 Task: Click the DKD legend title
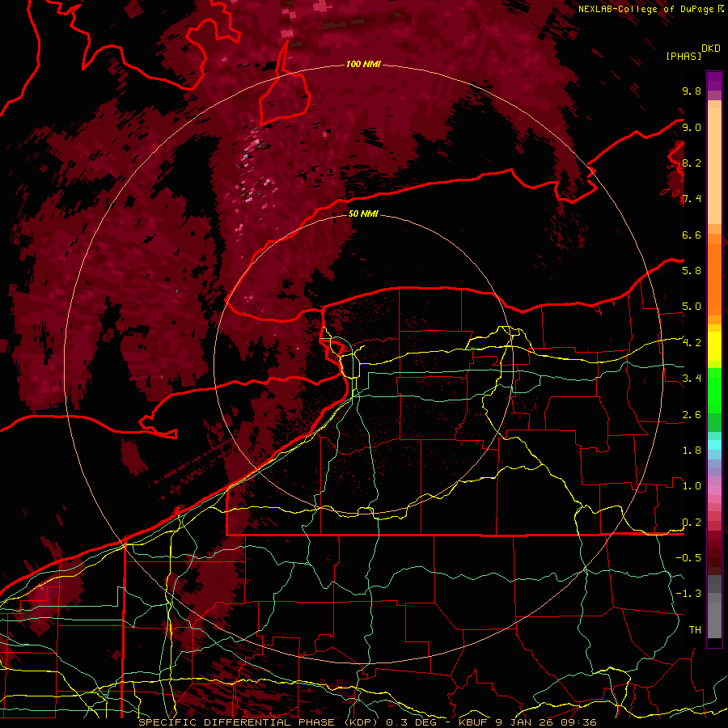click(710, 49)
